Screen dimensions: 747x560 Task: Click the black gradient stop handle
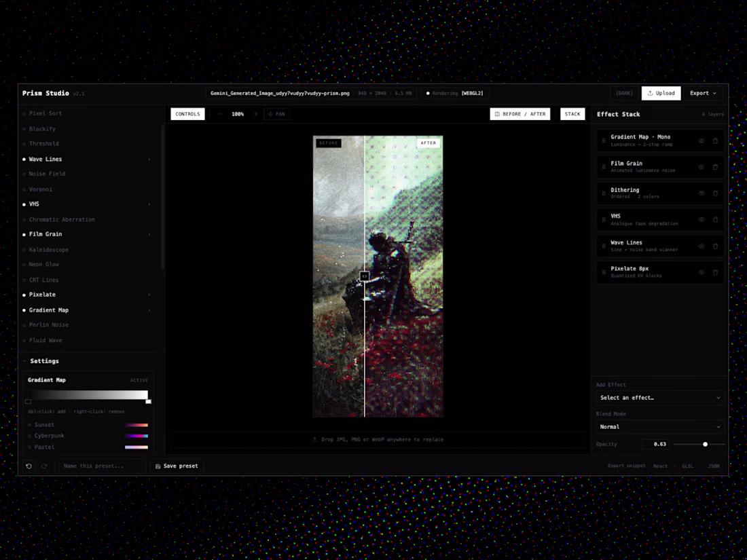point(28,402)
